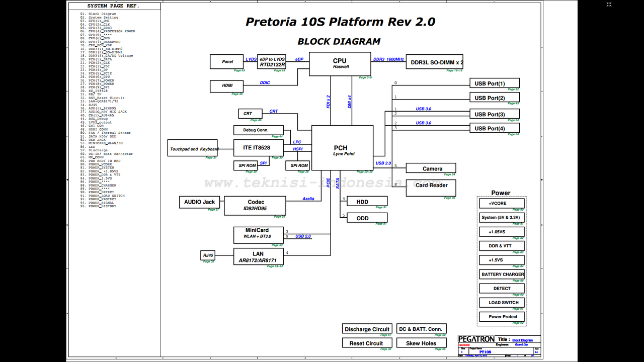Select the PCH Lynx Point block
644x362 pixels.
click(x=343, y=148)
